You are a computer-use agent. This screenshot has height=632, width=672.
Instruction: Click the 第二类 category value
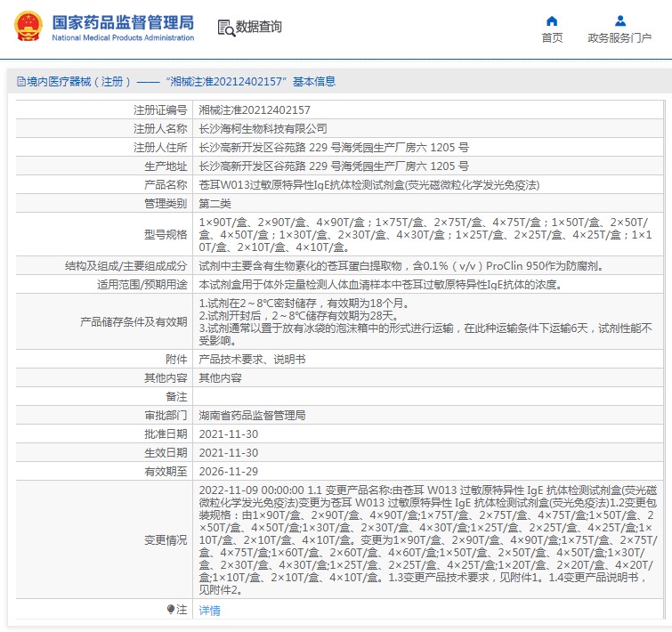click(215, 204)
